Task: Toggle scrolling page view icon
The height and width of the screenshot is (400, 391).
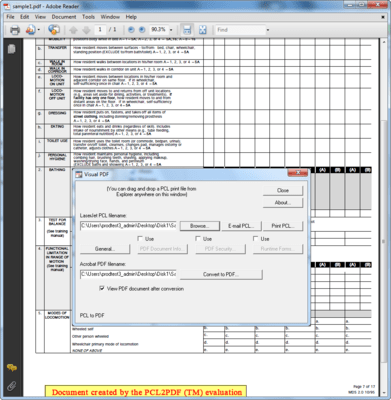Action: 187,30
